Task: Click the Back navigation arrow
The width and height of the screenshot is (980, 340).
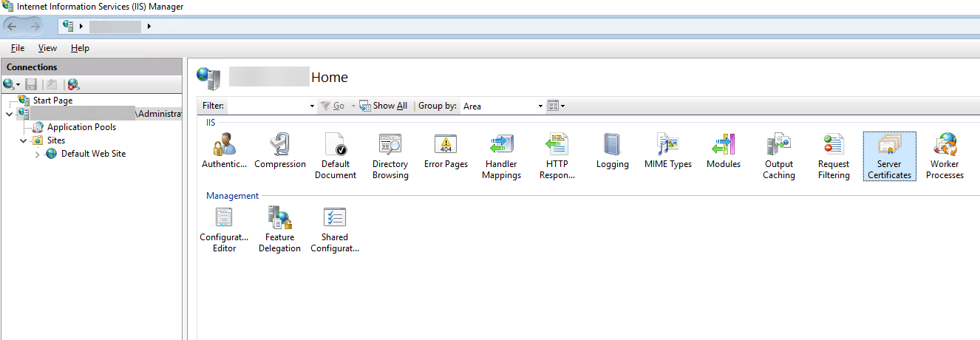Action: [x=13, y=26]
